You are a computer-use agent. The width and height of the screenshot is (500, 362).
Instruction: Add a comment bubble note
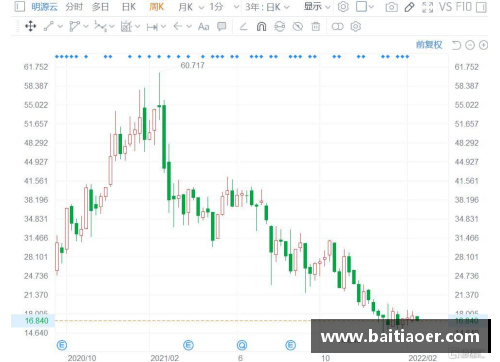221,26
